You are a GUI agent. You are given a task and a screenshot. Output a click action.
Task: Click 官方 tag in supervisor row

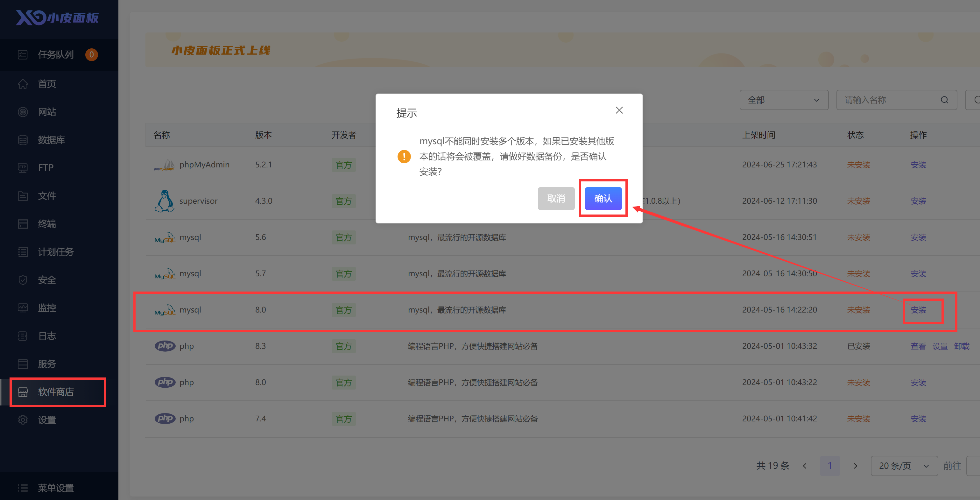pyautogui.click(x=343, y=201)
